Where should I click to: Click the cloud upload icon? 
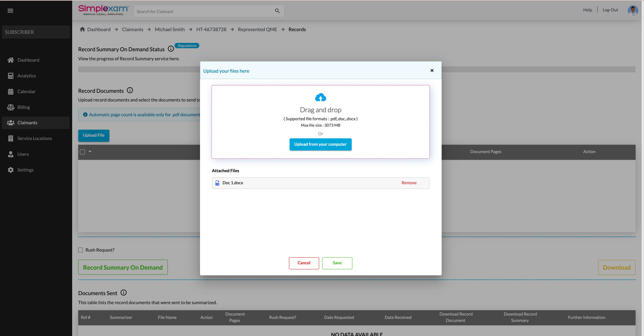pyautogui.click(x=320, y=97)
